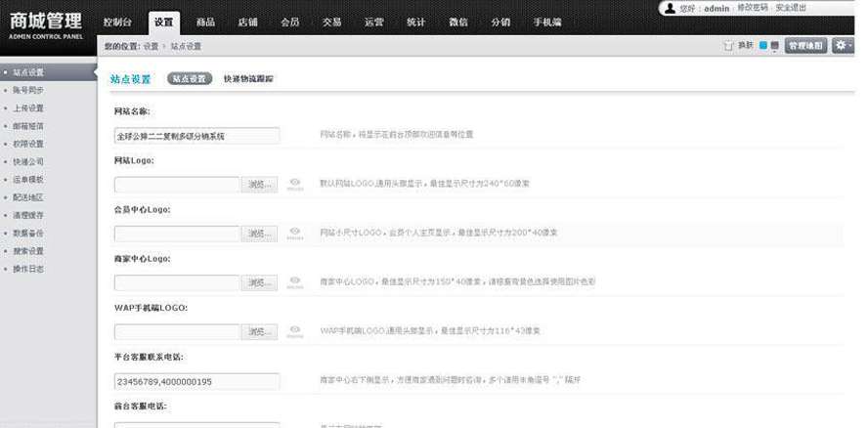This screenshot has height=428, width=868.
Task: Click the 设置 breadcrumb link
Action: pos(152,47)
